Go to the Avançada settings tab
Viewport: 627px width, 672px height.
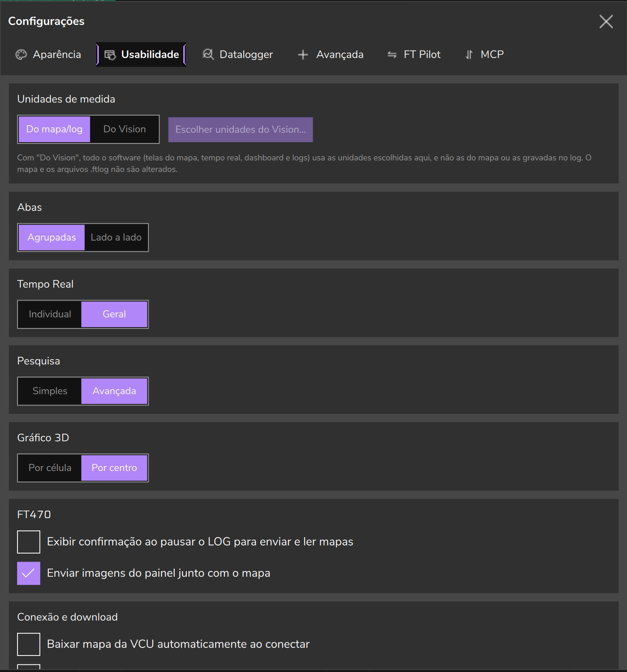tap(331, 55)
